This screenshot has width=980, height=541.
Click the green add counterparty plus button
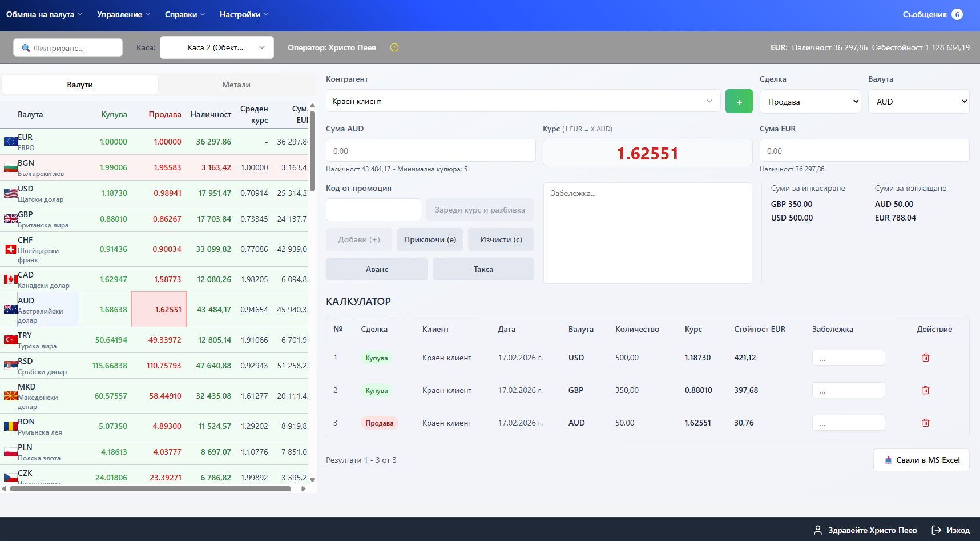[x=739, y=102]
